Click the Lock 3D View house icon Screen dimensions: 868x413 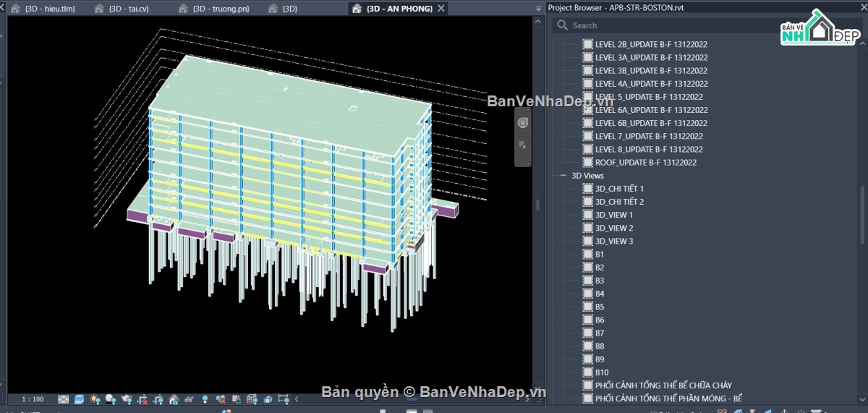[x=174, y=399]
